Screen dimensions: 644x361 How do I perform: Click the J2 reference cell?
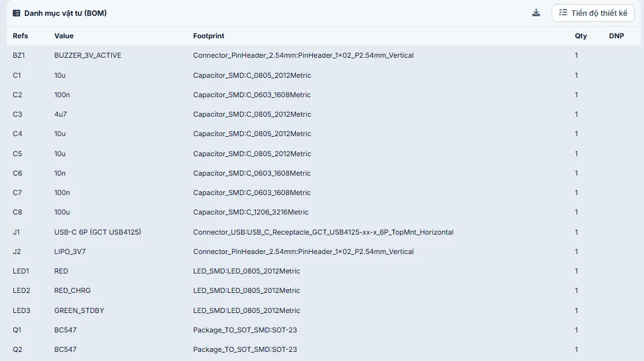point(16,252)
